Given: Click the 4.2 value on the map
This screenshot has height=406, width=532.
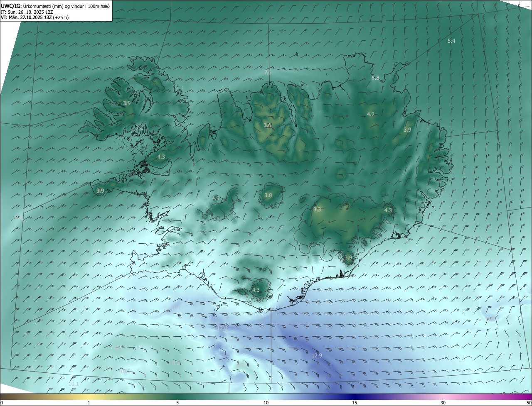Looking at the screenshot, I should [371, 114].
